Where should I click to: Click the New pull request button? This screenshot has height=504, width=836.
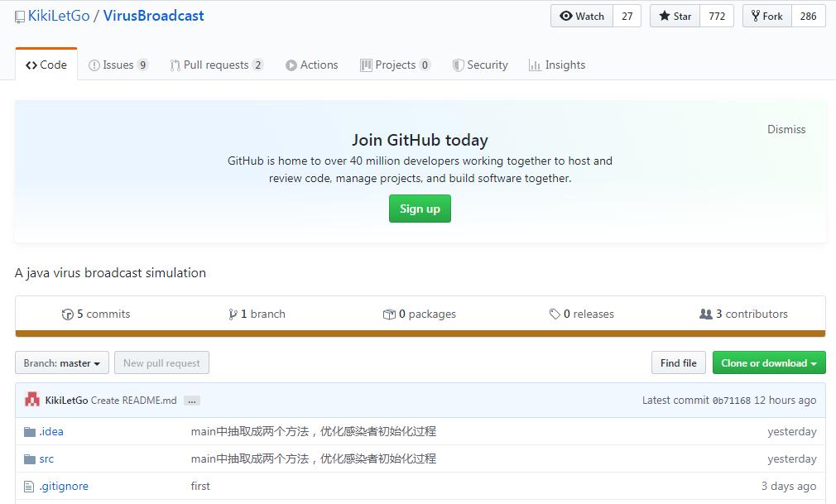tap(161, 362)
